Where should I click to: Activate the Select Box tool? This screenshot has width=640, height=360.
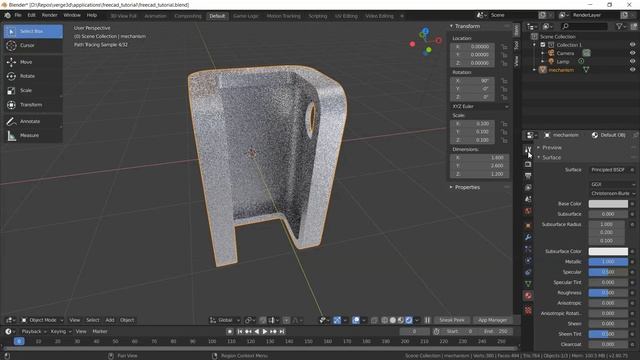[x=33, y=31]
